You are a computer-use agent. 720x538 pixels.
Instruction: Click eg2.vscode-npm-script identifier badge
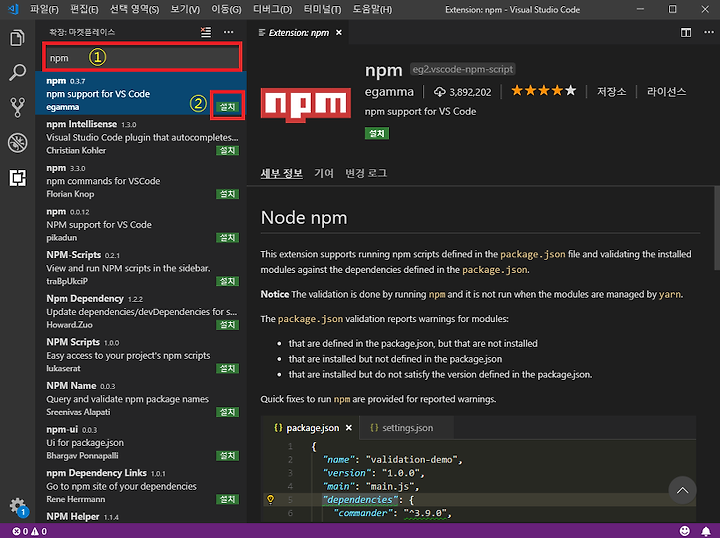point(462,69)
